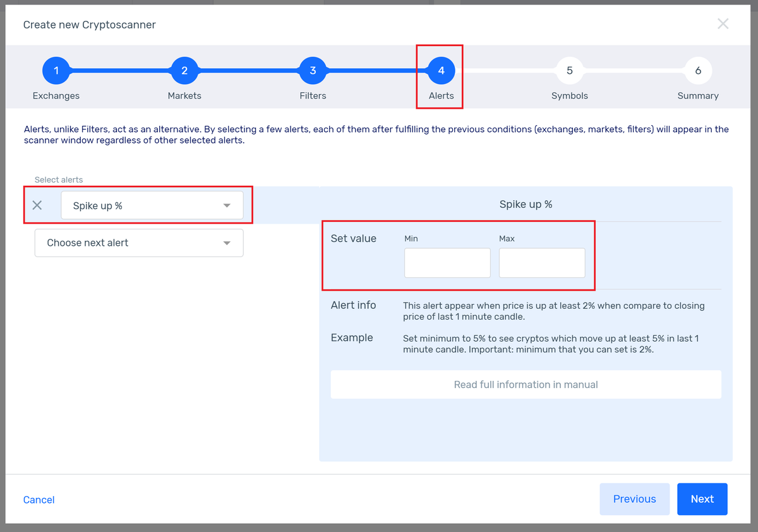Click the Set value label
Viewport: 758px width, 532px height.
(353, 238)
